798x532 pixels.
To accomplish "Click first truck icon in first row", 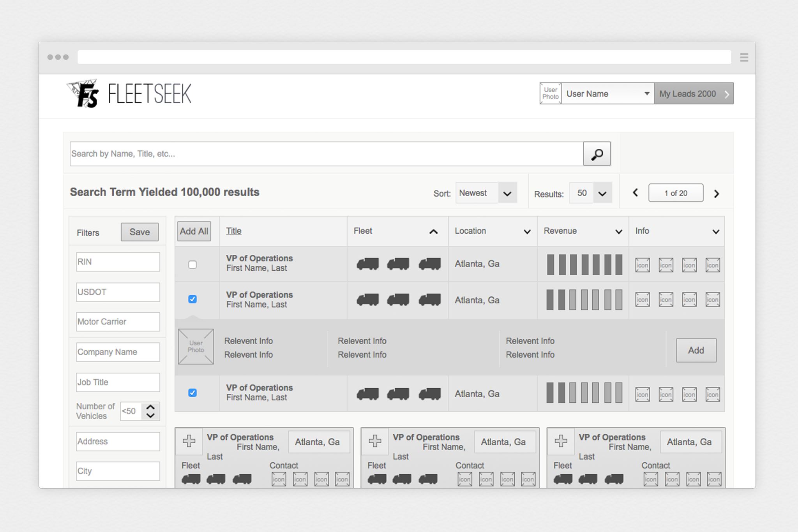I will click(367, 264).
